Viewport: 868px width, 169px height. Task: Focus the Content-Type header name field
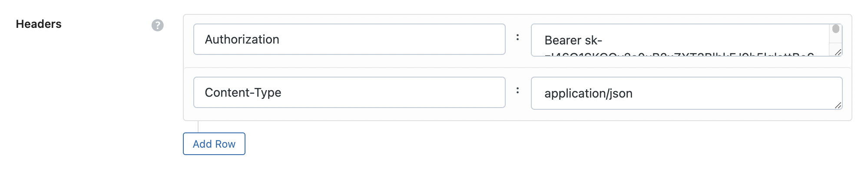click(x=349, y=92)
